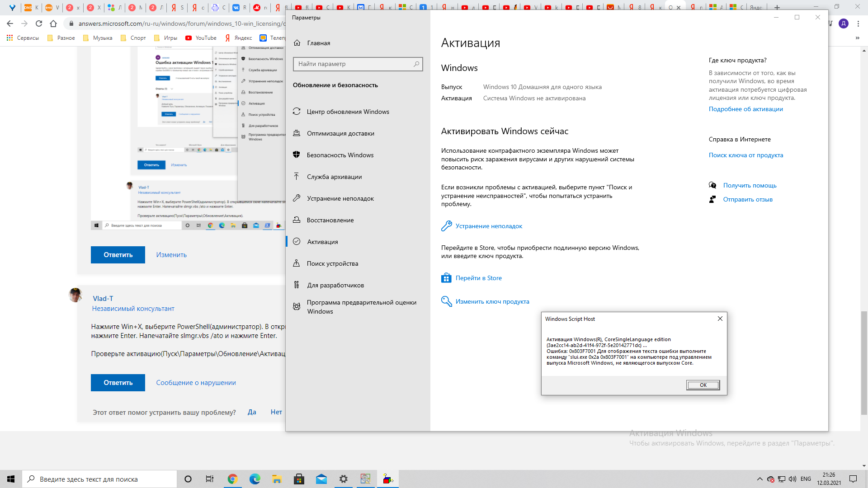Click wrench icon next to Устранение неполадок link
868x488 pixels.
click(446, 226)
